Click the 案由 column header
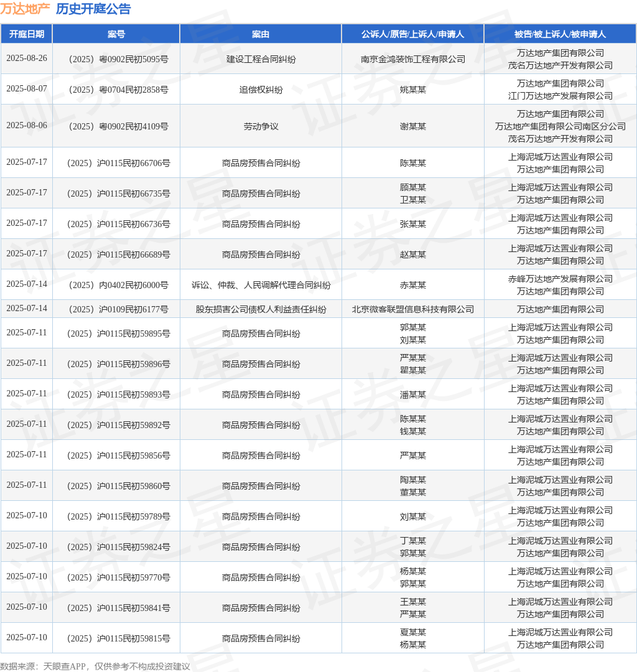 pyautogui.click(x=261, y=34)
